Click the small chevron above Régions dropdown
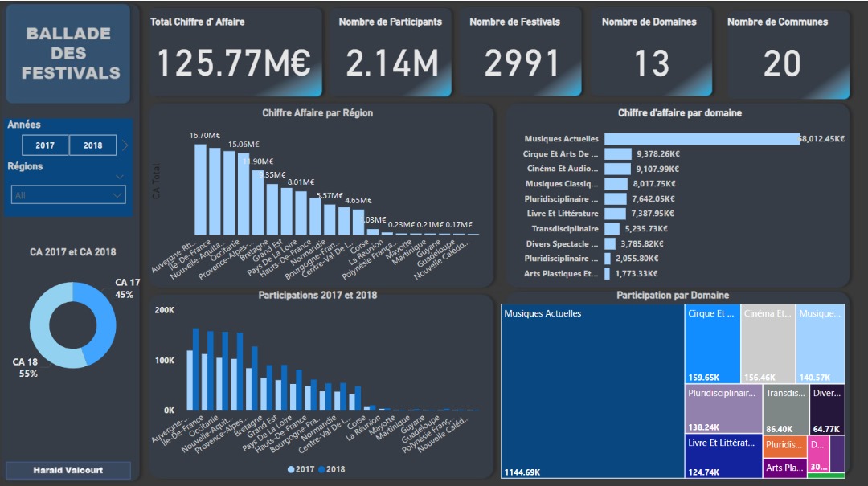Screen dimensions: 868x486 point(120,177)
